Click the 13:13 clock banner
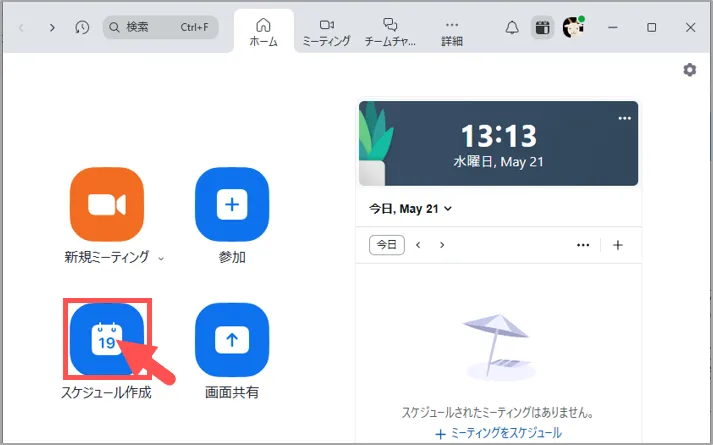This screenshot has height=445, width=713. (498, 143)
